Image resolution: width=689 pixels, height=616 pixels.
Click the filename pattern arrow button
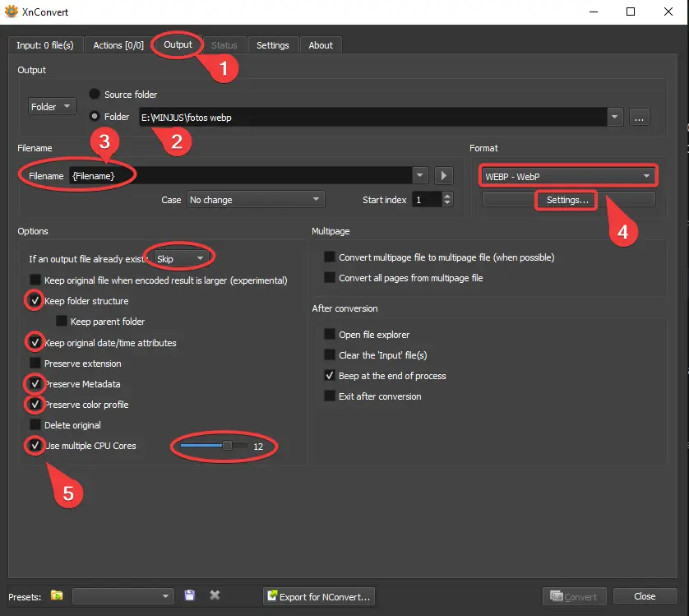click(444, 175)
